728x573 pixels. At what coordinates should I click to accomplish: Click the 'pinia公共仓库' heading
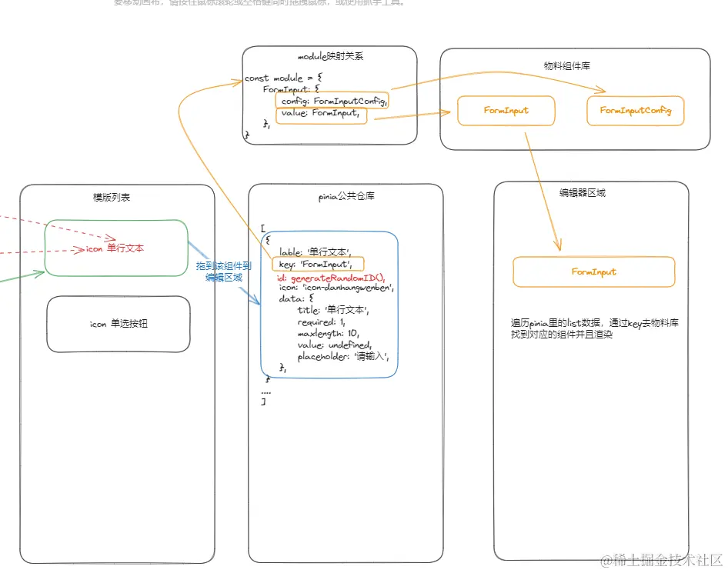pyautogui.click(x=346, y=196)
